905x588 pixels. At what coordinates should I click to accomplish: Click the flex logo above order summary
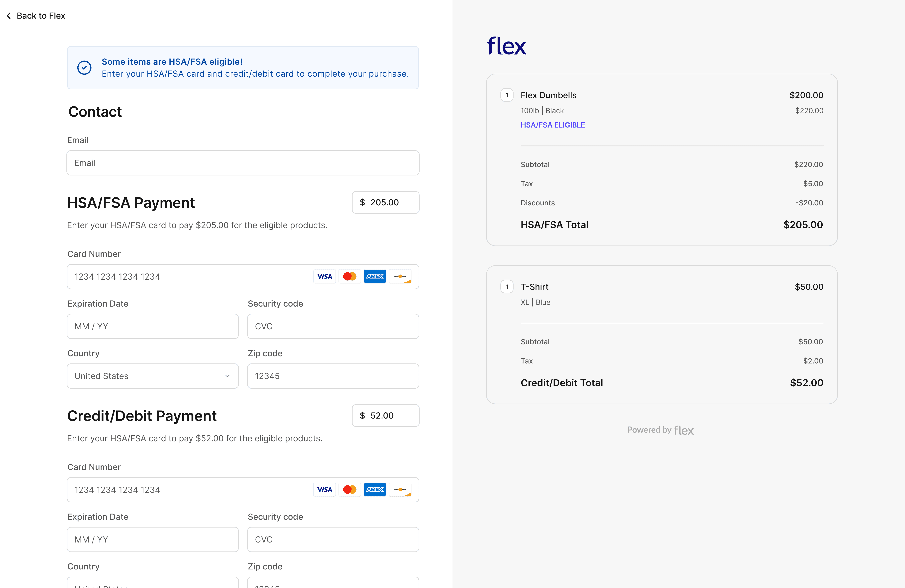click(x=507, y=46)
